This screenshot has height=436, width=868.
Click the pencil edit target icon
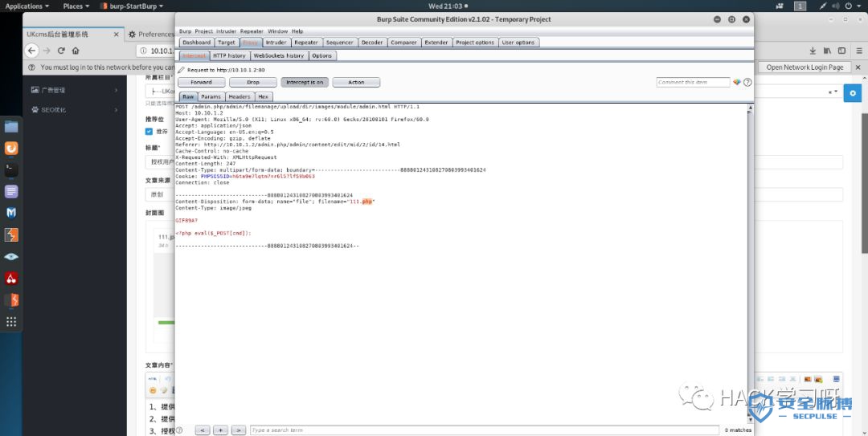point(181,71)
